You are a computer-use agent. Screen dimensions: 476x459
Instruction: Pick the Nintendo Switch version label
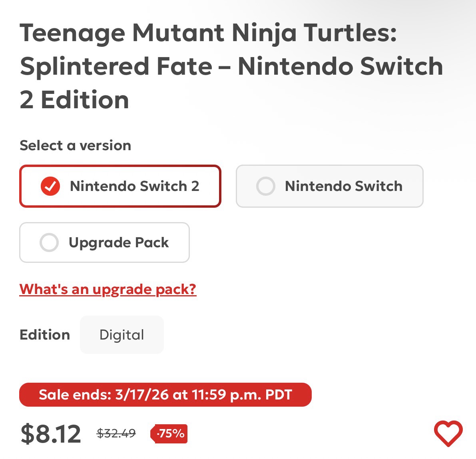(x=343, y=186)
